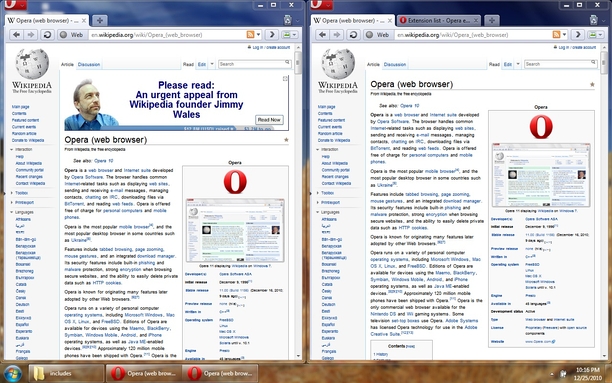Select Wikipedia tab in right window
The height and width of the screenshot is (383, 612).
352,20
